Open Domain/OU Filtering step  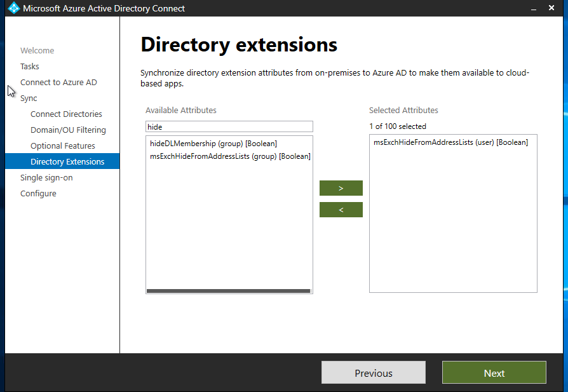[68, 130]
